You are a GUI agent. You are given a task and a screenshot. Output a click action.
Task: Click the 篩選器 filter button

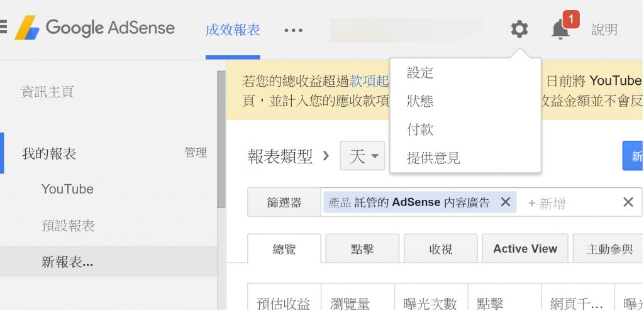[284, 202]
